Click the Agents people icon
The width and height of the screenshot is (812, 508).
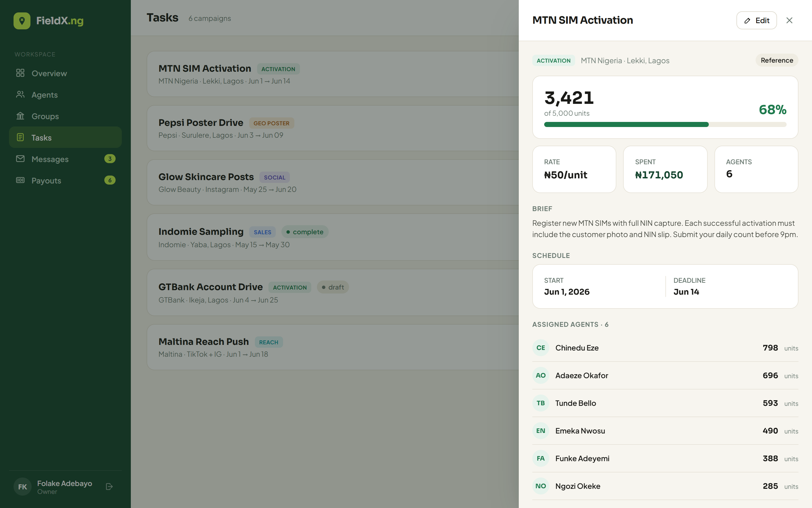coord(20,95)
